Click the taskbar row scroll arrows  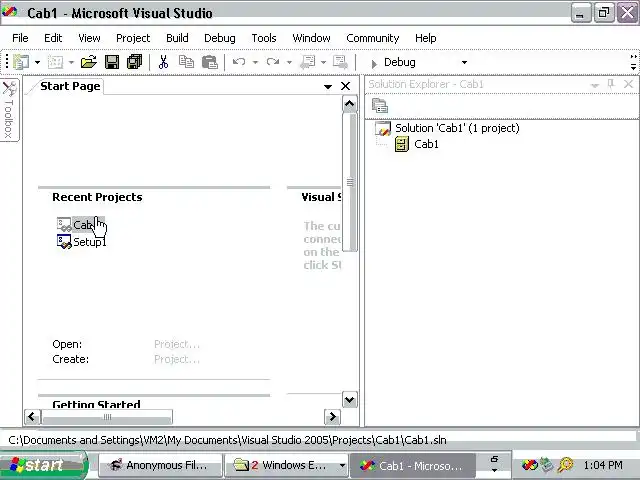pyautogui.click(x=494, y=464)
